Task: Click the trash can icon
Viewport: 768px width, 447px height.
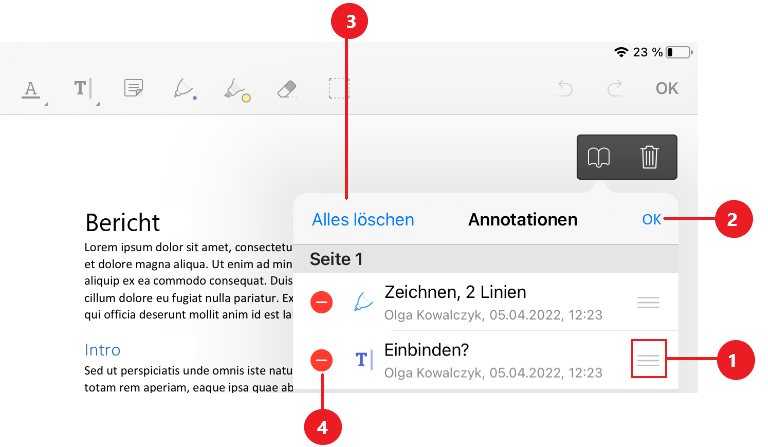Action: pyautogui.click(x=650, y=157)
